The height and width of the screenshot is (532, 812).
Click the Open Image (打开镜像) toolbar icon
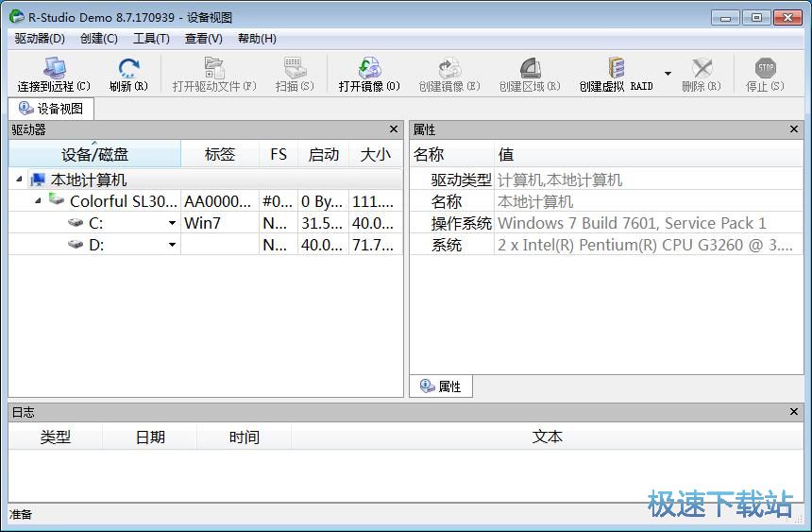369,68
